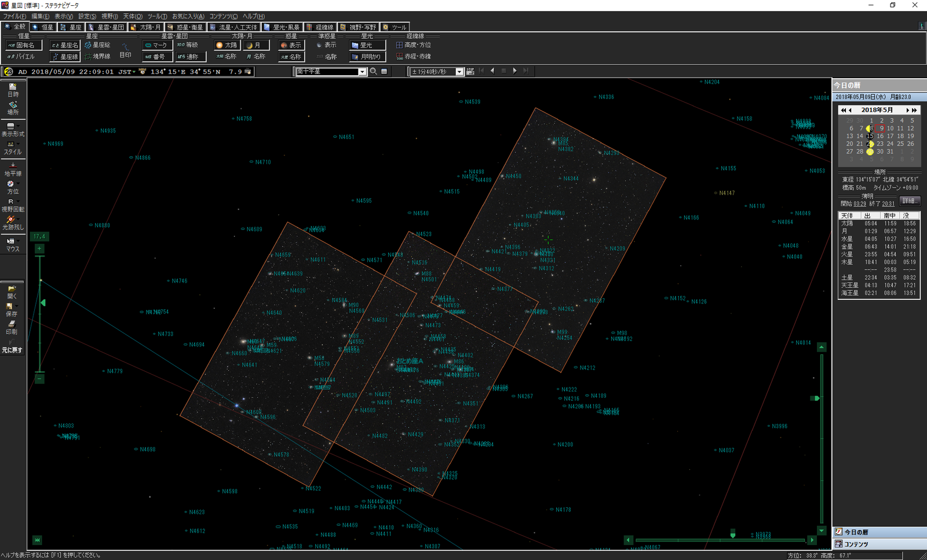Toggle the 固有名 star proper names button
The width and height of the screenshot is (927, 560).
24,45
